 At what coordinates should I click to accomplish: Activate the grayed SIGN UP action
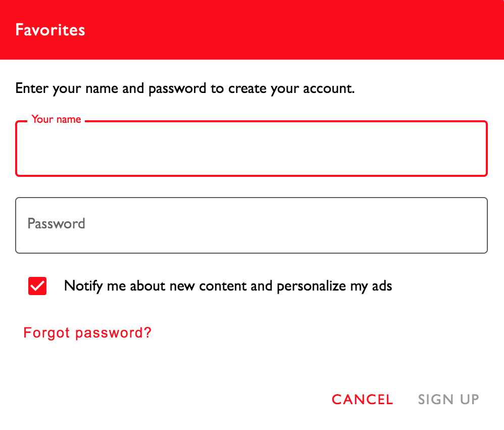[447, 399]
